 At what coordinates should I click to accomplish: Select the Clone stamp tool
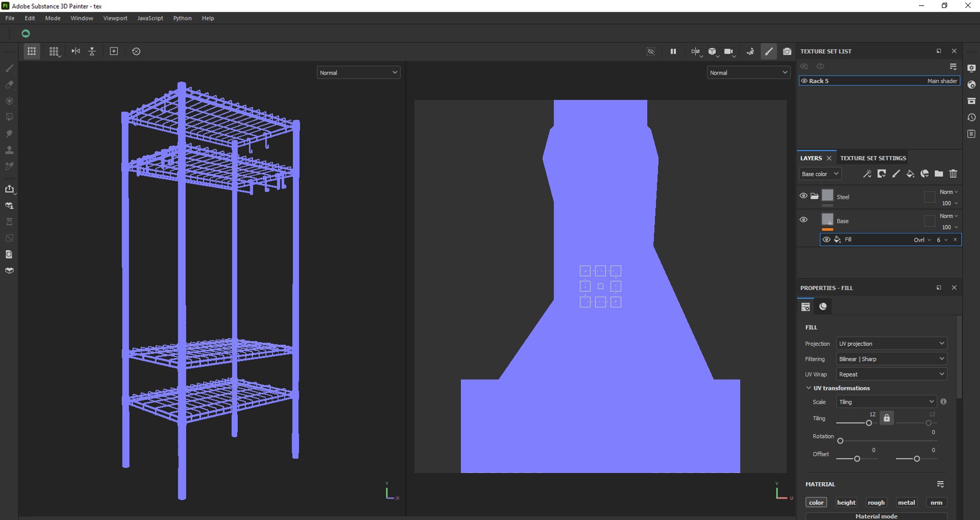click(9, 150)
